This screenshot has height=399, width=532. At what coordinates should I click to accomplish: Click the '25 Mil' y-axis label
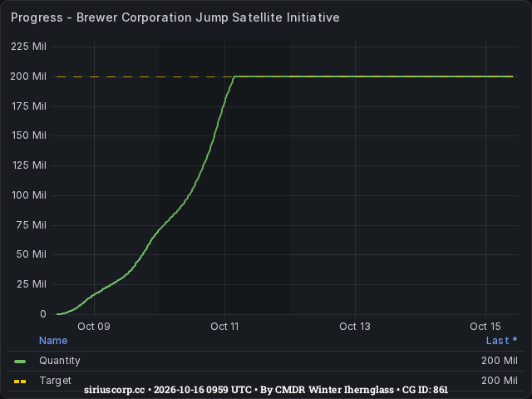pos(32,284)
